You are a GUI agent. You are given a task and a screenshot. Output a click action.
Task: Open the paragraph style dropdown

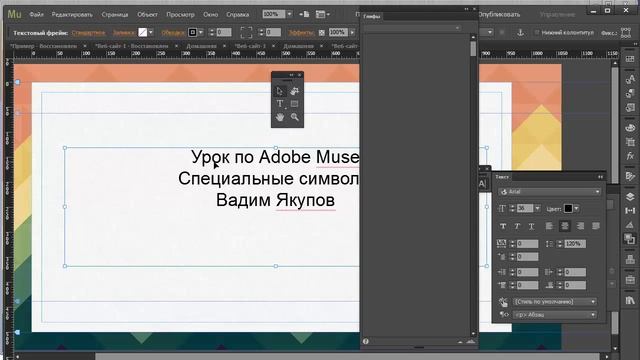tap(555, 302)
